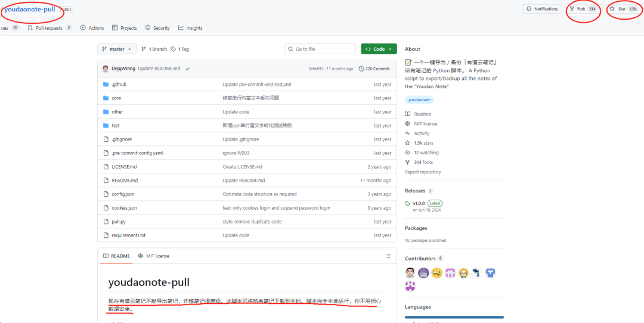Open the test folder

(x=116, y=126)
